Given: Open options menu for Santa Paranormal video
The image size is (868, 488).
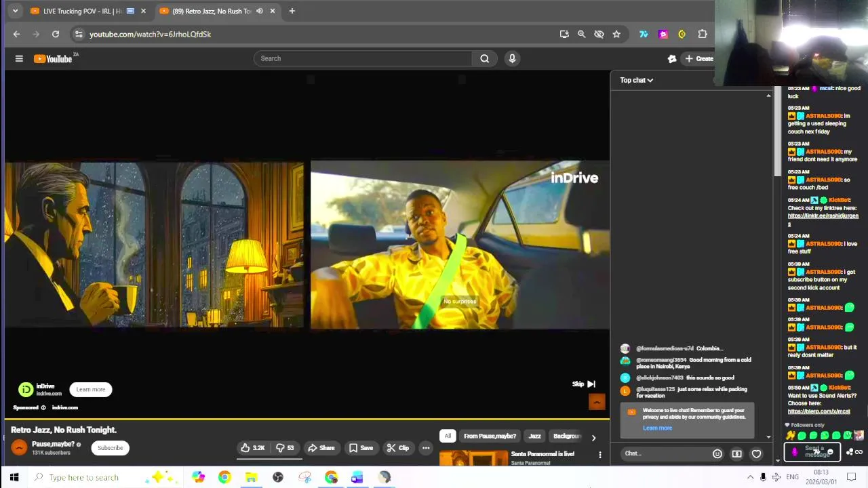Looking at the screenshot, I should [x=599, y=455].
